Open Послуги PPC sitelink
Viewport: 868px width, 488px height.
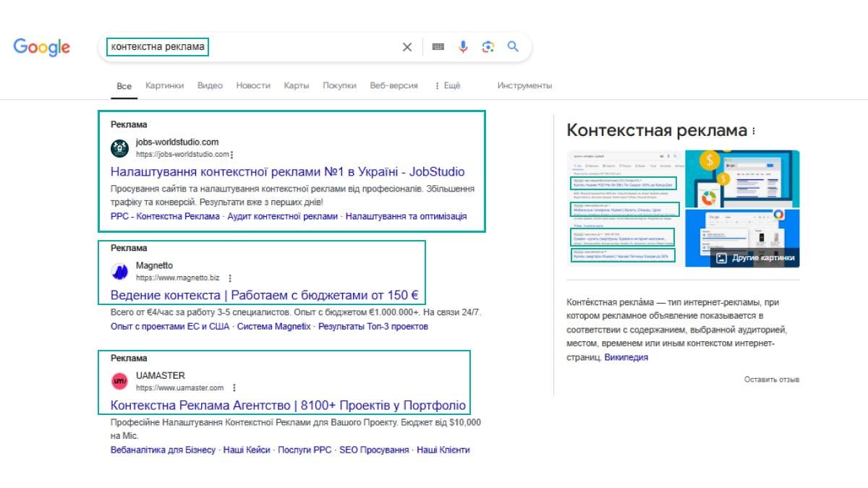click(x=305, y=450)
